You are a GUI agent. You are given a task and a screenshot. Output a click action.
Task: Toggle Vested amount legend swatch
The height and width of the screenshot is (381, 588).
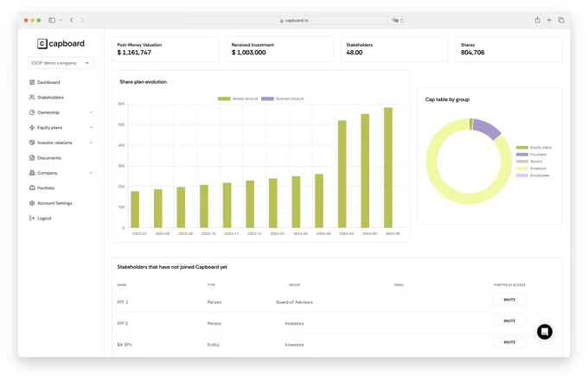[224, 98]
